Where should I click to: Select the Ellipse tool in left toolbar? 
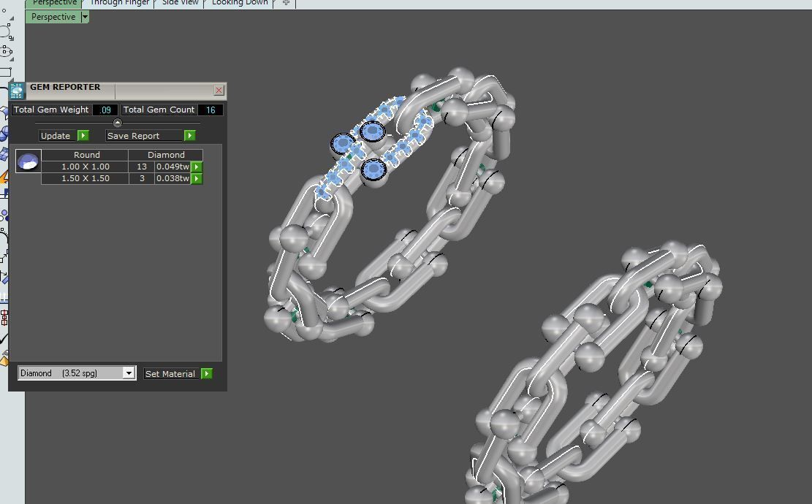(x=7, y=51)
